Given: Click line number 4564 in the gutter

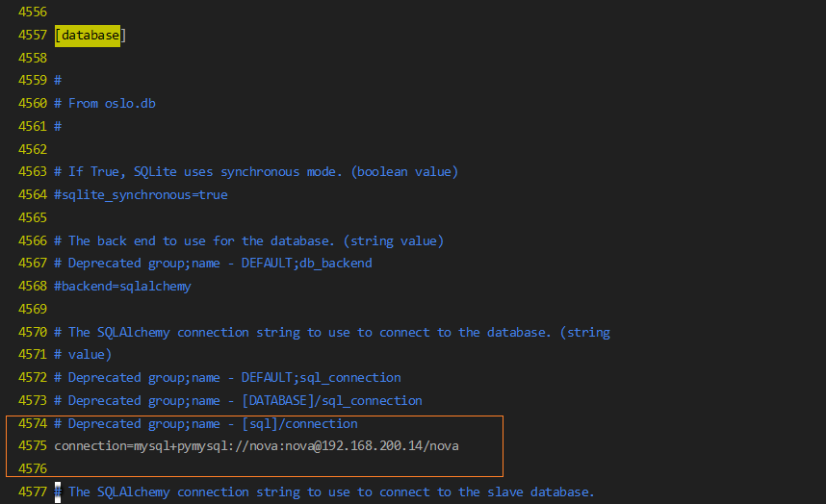Looking at the screenshot, I should [33, 194].
